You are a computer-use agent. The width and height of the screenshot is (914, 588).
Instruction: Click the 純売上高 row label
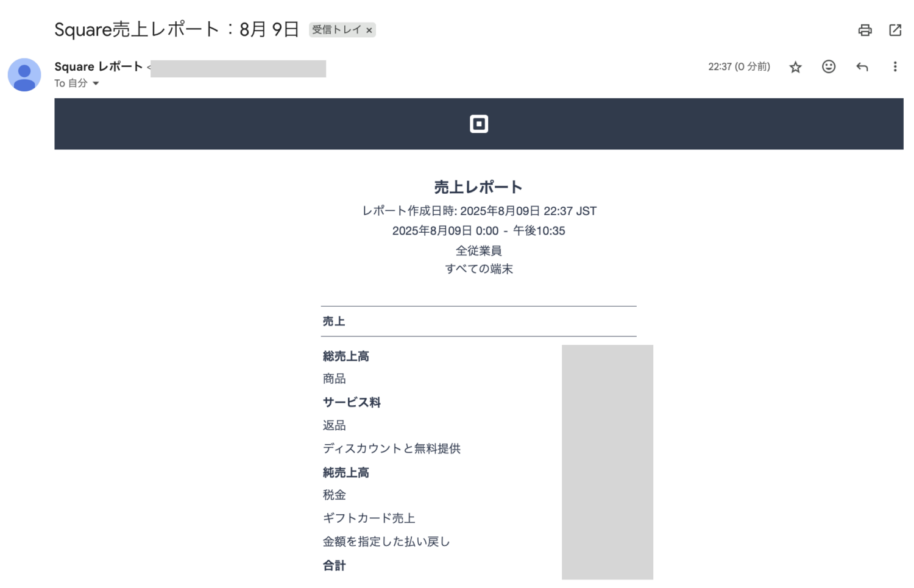345,472
